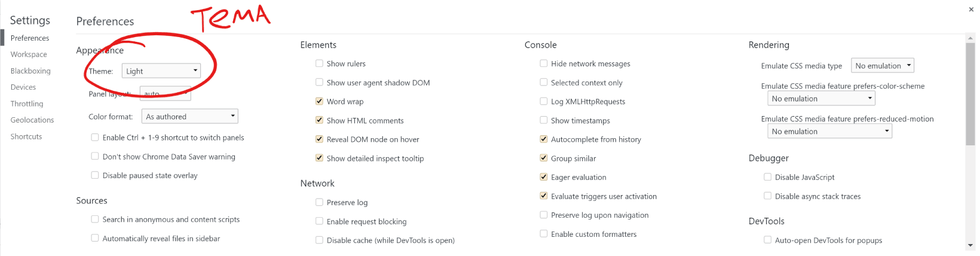Expand Emulate CSS media type dropdown
Image resolution: width=980 pixels, height=256 pixels.
point(883,65)
